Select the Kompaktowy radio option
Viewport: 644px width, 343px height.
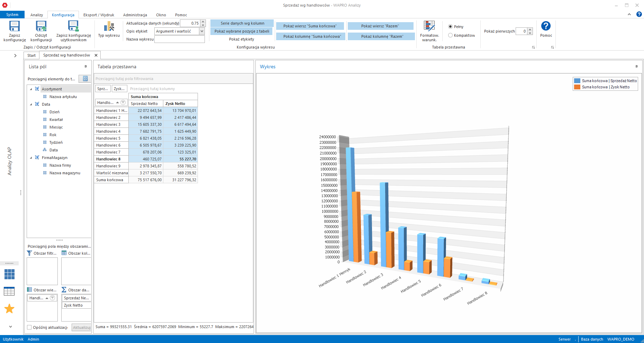click(450, 35)
